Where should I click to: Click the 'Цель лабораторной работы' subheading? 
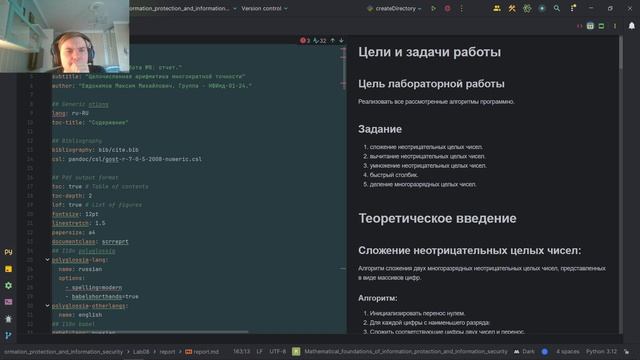(431, 84)
